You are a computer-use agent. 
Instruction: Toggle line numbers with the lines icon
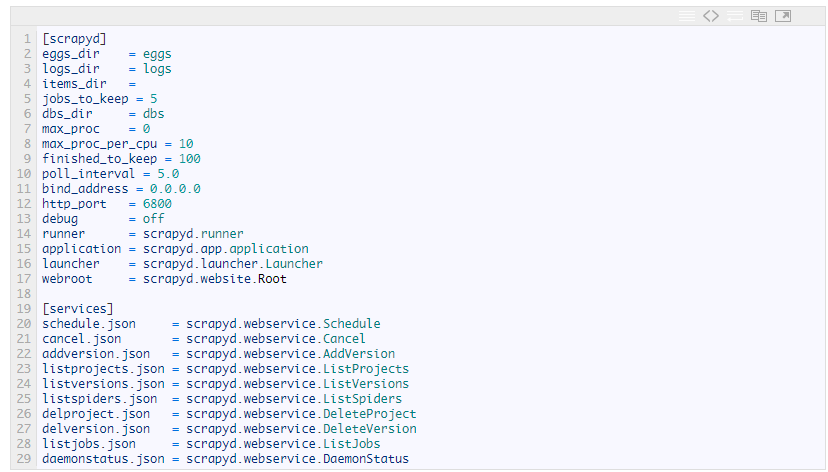pyautogui.click(x=686, y=16)
